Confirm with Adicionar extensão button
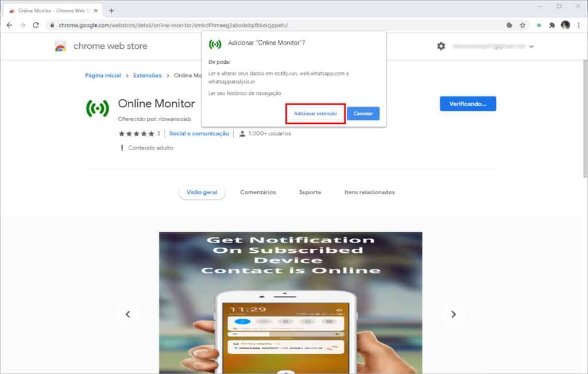 click(315, 113)
